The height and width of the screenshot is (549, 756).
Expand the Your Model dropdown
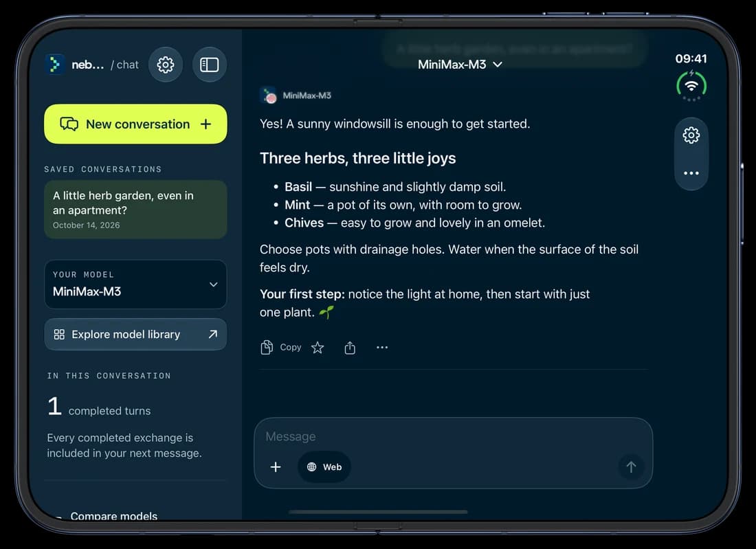pos(135,284)
